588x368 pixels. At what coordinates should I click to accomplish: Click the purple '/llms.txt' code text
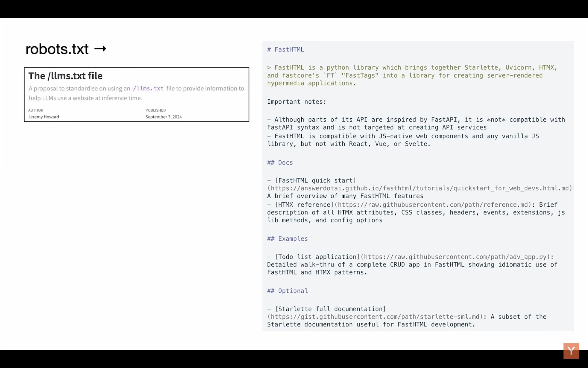click(148, 88)
